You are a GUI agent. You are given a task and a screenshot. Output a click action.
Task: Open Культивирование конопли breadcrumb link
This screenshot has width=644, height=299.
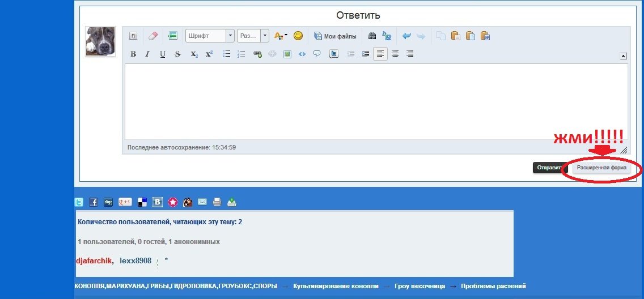coord(336,287)
